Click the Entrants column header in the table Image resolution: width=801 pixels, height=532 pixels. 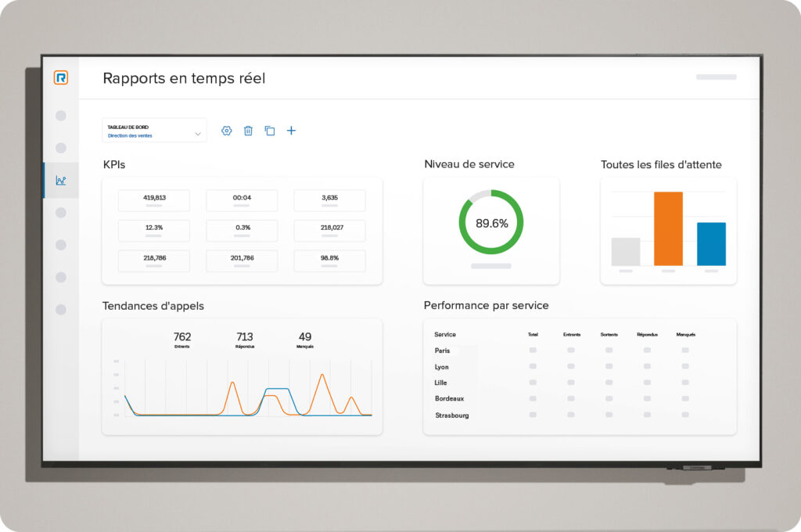coord(572,334)
